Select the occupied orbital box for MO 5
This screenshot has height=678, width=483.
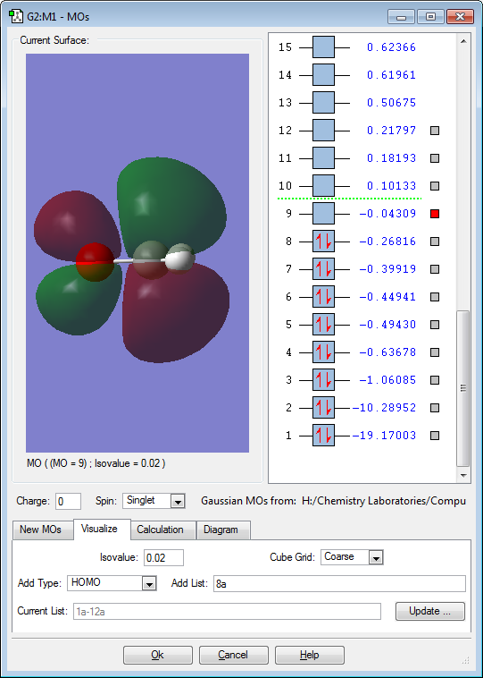(323, 324)
